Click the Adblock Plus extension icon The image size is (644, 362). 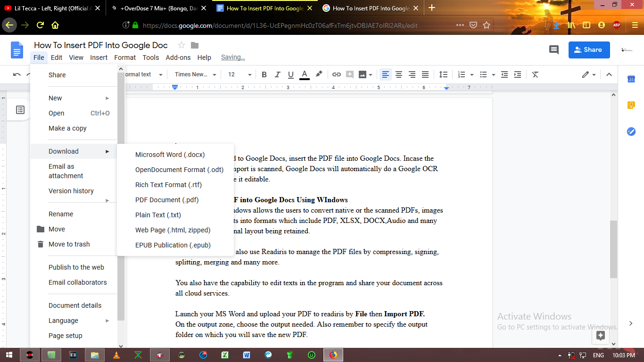pyautogui.click(x=616, y=25)
